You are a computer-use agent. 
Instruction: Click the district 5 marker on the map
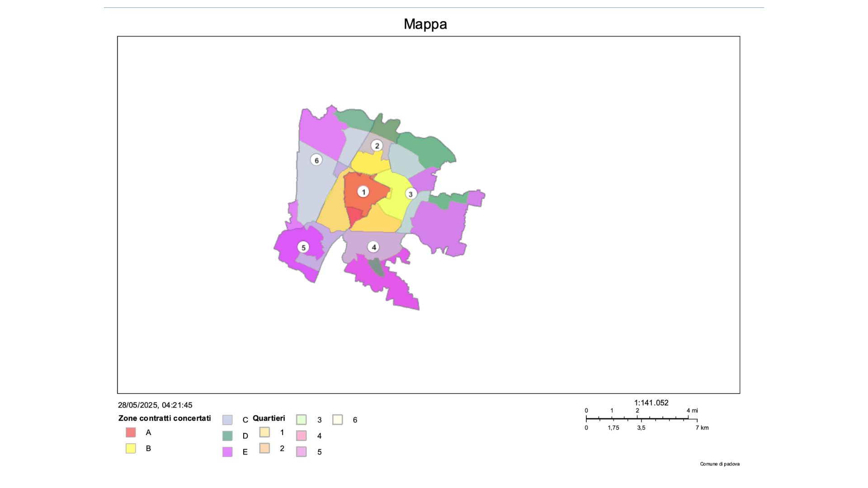(x=303, y=247)
